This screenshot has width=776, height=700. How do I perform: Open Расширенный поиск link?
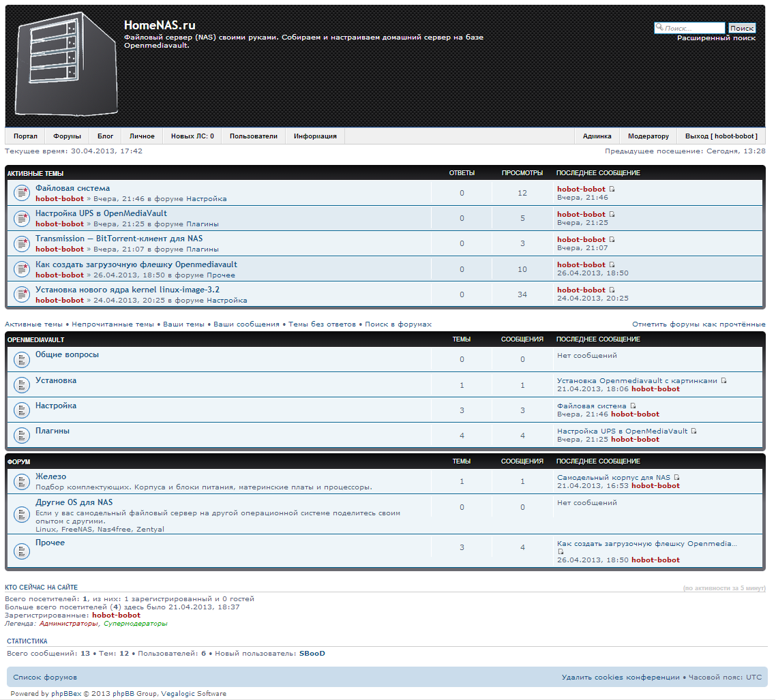(716, 39)
